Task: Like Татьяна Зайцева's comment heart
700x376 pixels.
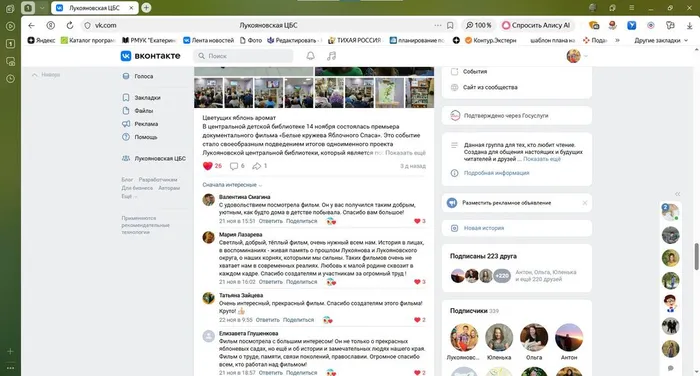Action: (x=417, y=320)
